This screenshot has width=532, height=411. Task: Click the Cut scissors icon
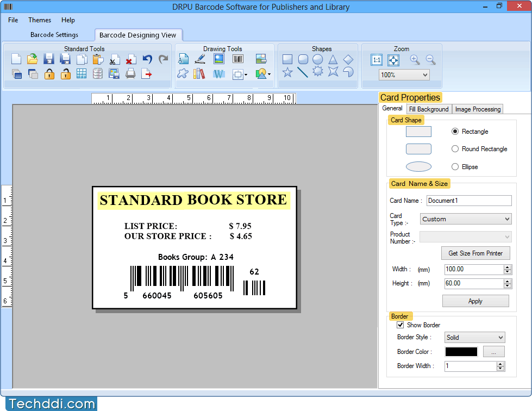pos(114,59)
